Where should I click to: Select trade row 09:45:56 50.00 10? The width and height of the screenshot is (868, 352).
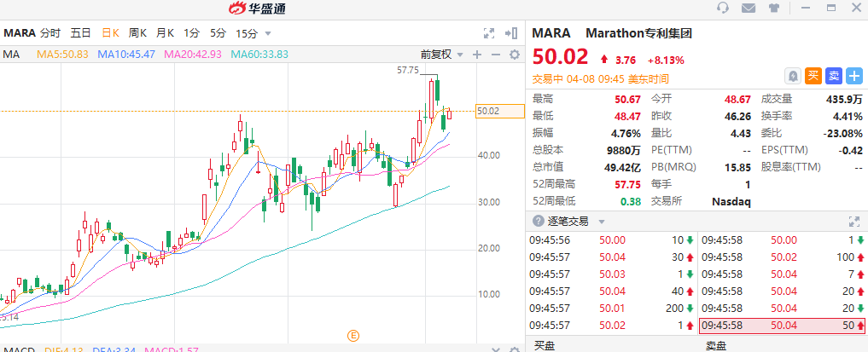(x=611, y=239)
